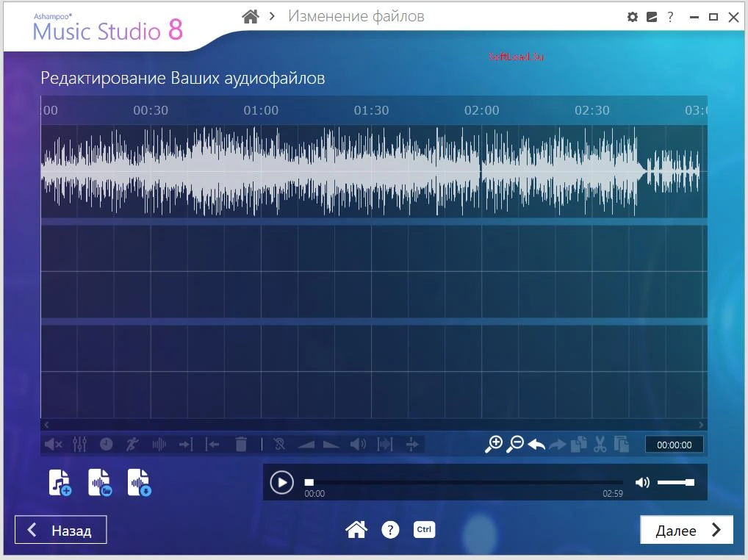Viewport: 748px width, 560px height.
Task: Click the bracketed arrow selection icon
Action: pos(385,445)
